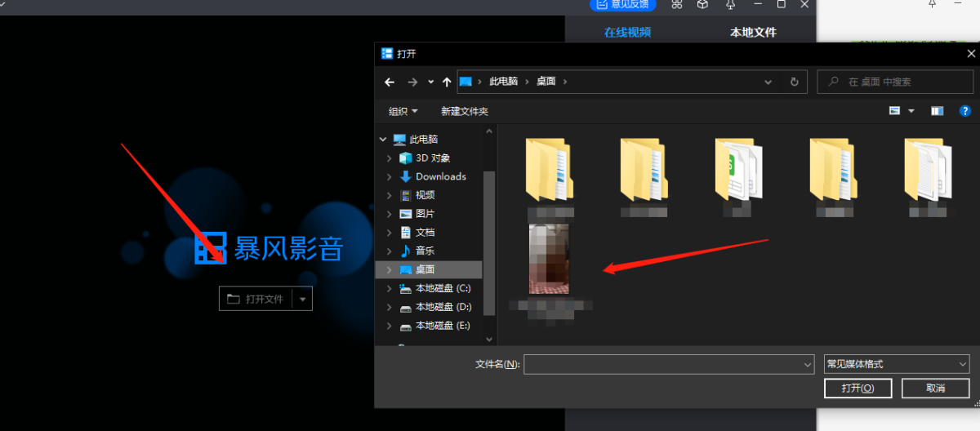Select the blurred video thumbnail file
Viewport: 980px width, 431px height.
(550, 260)
